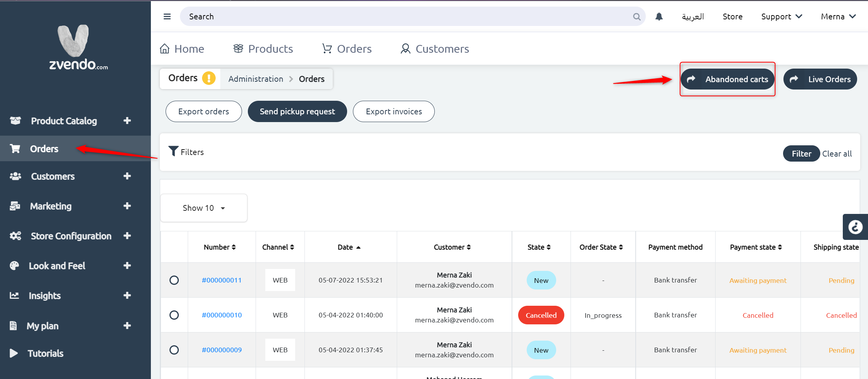Screen dimensions: 868x379
Task: Open the Products tab
Action: pos(263,49)
